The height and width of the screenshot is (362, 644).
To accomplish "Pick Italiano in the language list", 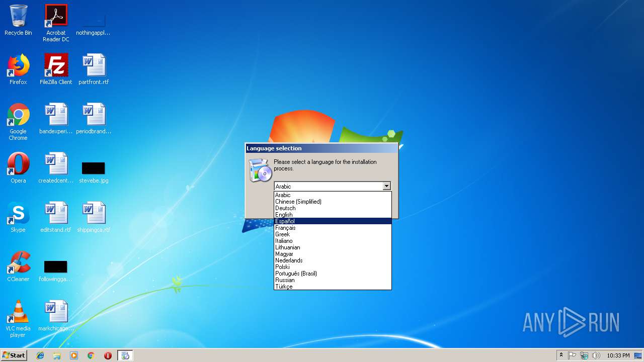I will click(x=333, y=241).
